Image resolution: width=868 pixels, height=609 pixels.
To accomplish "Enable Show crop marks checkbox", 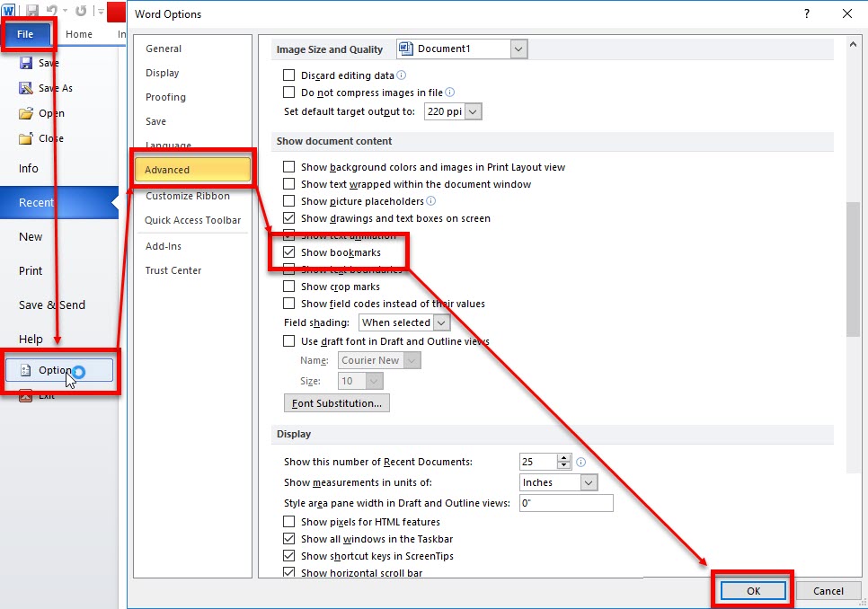I will coord(289,287).
